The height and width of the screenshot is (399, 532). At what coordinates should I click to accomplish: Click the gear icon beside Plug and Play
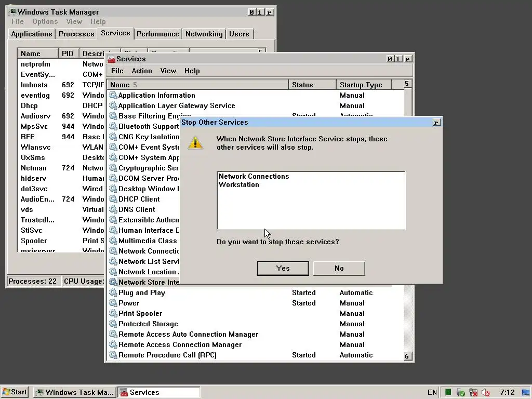point(113,292)
